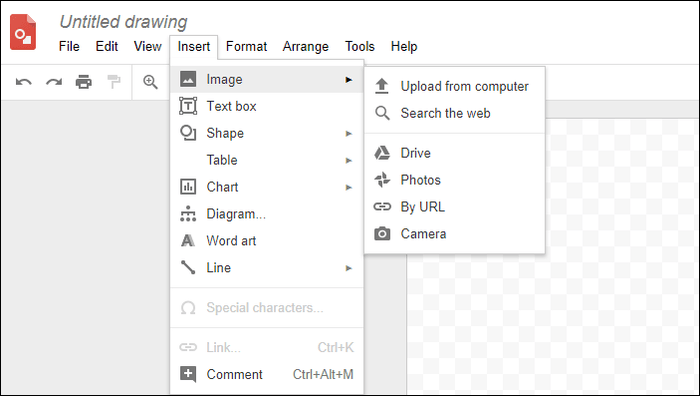700x396 pixels.
Task: Click the undo arrow in toolbar
Action: [24, 82]
